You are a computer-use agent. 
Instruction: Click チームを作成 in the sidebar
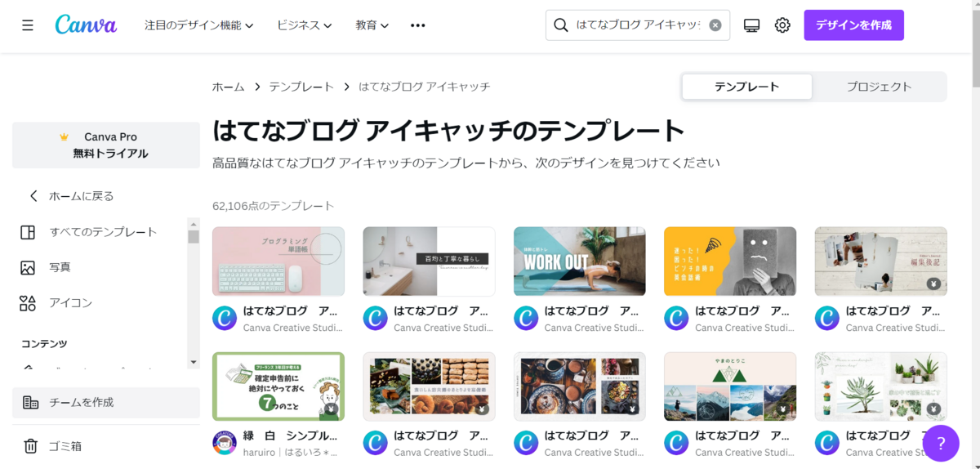pyautogui.click(x=106, y=402)
